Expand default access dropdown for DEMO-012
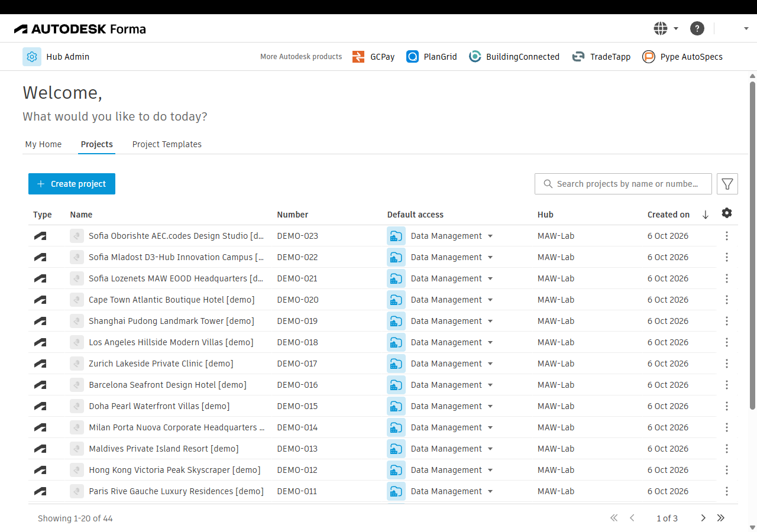 [x=490, y=470]
